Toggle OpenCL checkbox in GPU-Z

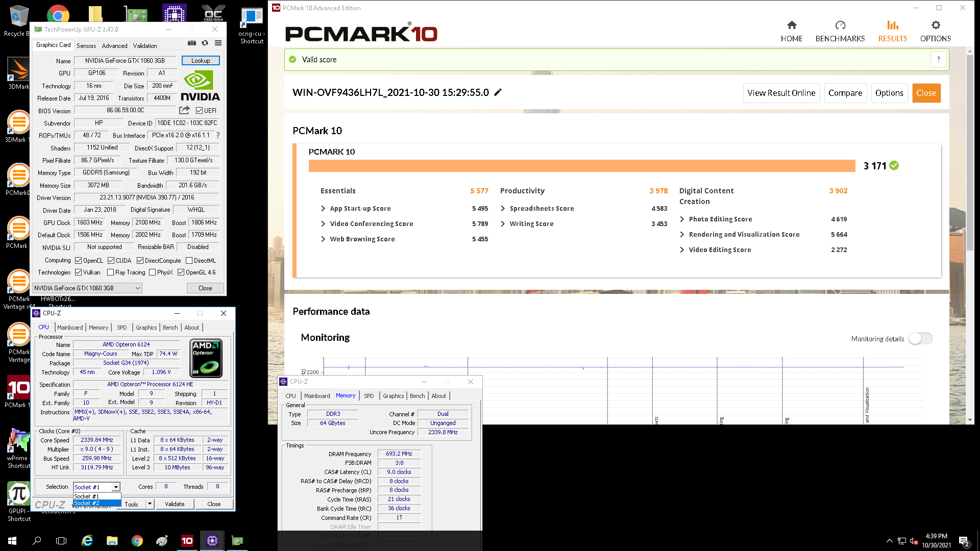click(x=79, y=261)
